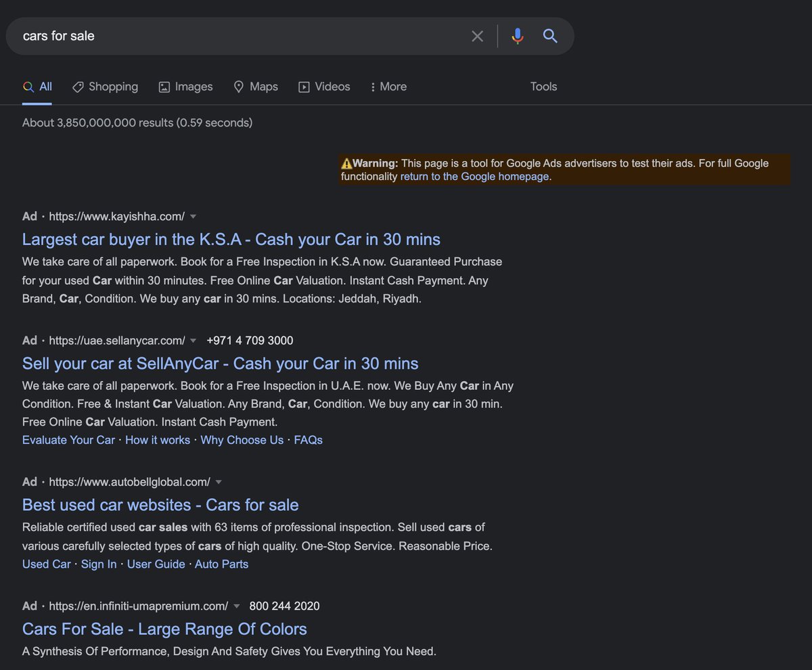Click phone number +971 4 709 3000
The height and width of the screenshot is (670, 812).
[x=250, y=340]
